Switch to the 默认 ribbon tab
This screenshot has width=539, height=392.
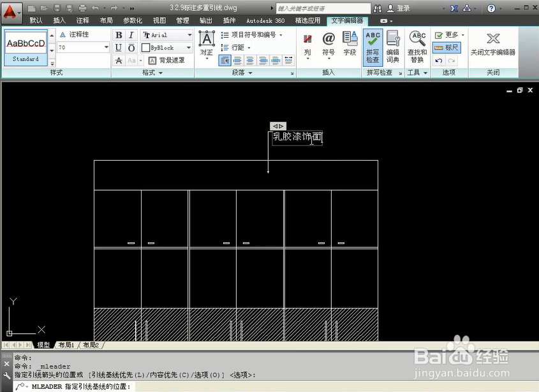(36, 20)
